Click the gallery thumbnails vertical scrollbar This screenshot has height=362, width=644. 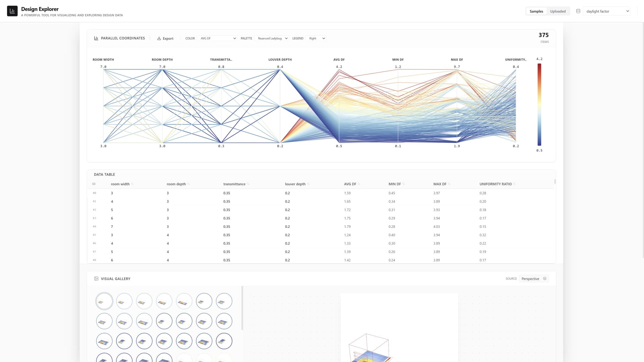pos(242,308)
